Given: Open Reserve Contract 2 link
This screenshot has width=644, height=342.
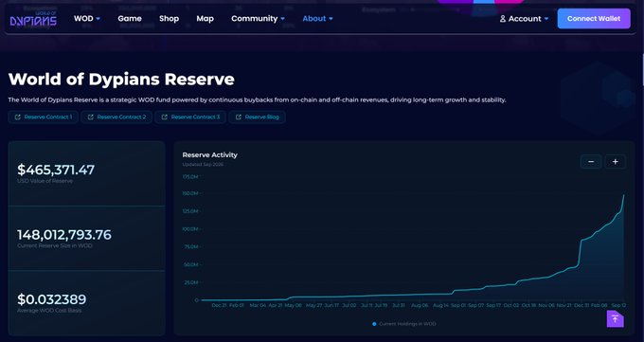Looking at the screenshot, I should pyautogui.click(x=116, y=117).
